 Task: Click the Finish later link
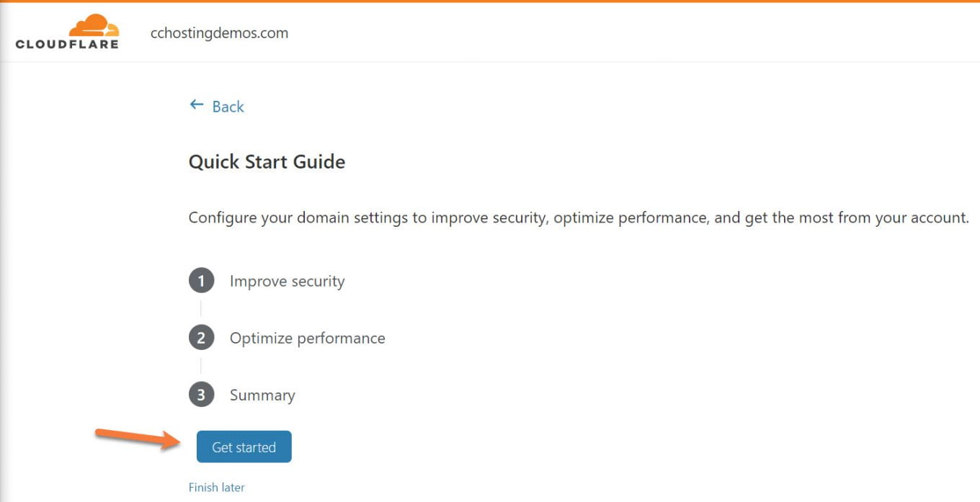coord(216,487)
